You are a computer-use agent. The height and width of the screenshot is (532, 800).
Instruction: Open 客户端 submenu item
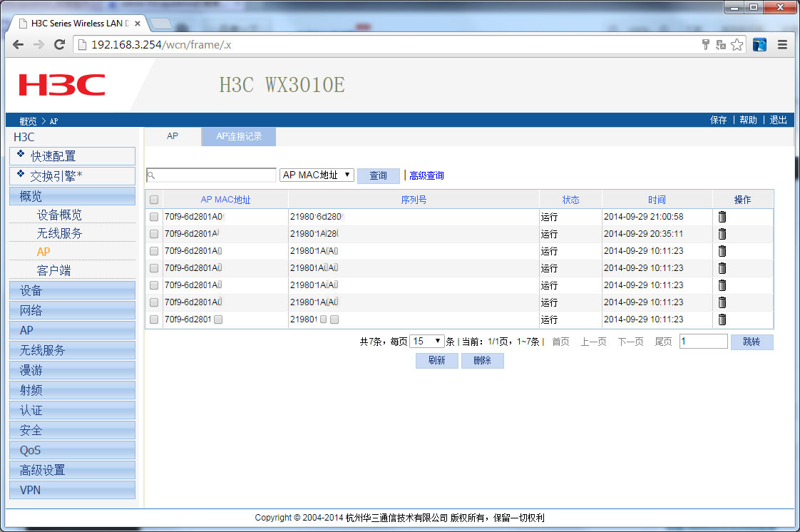(x=53, y=270)
